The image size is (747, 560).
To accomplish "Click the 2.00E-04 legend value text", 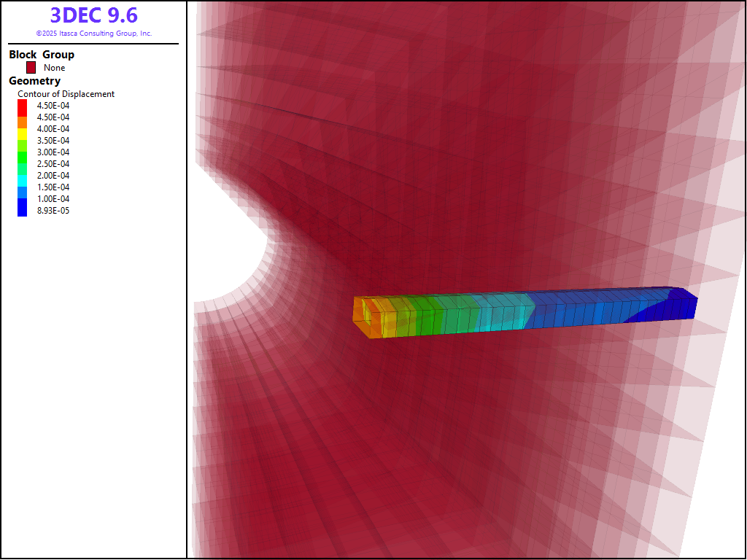I will click(x=53, y=176).
